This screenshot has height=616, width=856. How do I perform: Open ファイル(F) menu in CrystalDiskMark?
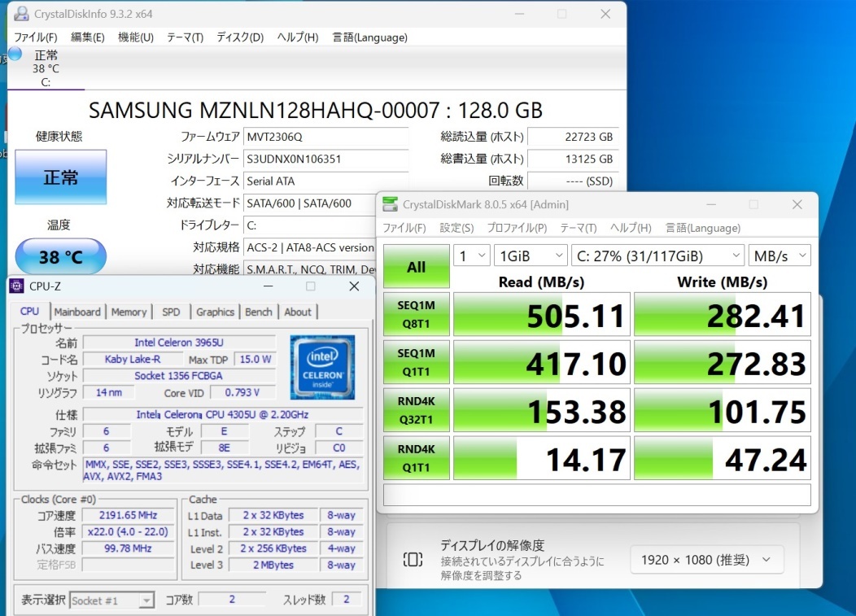[x=404, y=228]
